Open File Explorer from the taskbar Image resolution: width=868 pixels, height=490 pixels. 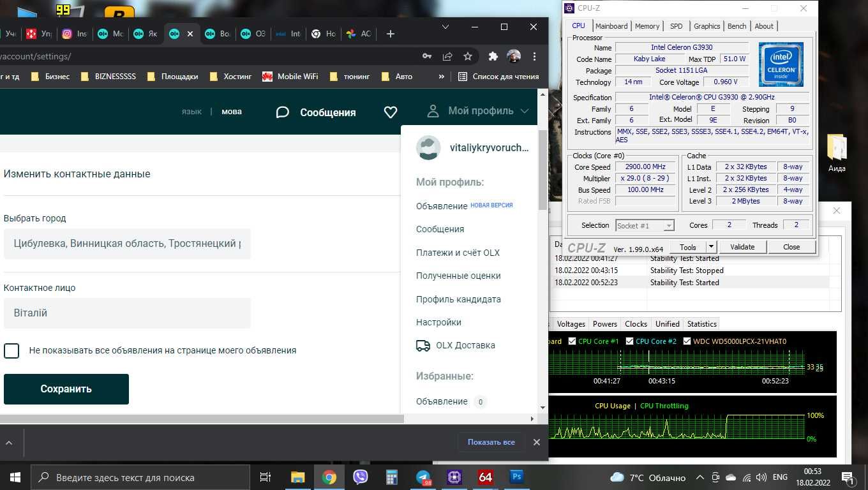tap(297, 477)
